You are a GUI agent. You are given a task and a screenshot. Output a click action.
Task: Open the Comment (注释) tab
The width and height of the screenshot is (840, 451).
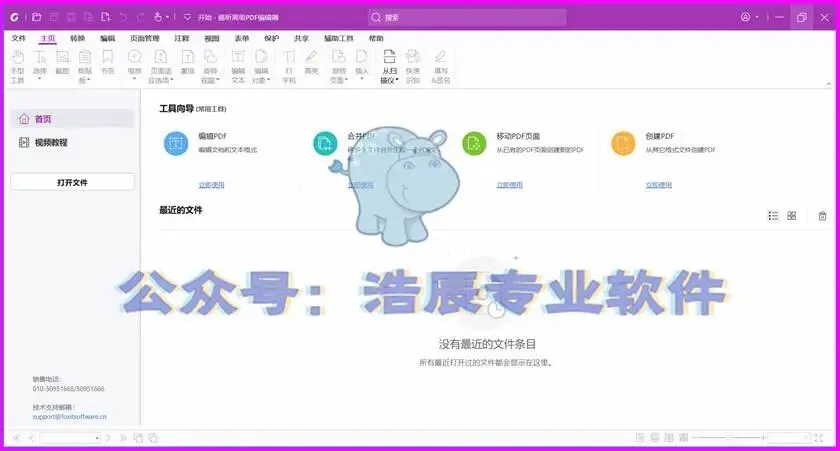182,39
